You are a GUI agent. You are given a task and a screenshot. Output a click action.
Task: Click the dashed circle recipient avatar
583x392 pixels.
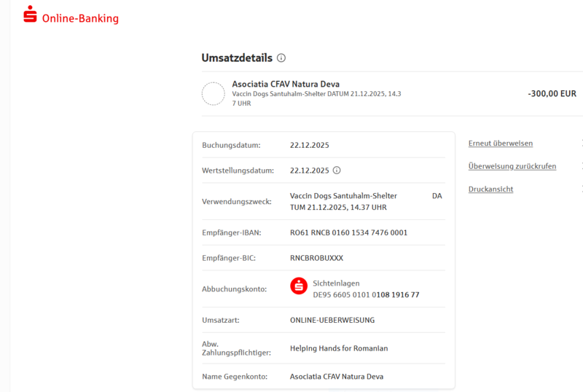point(213,94)
